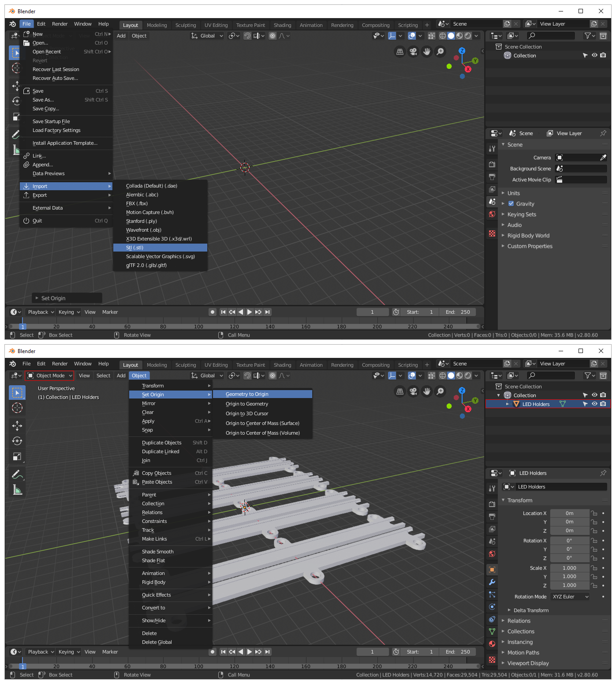Enable wireframe shading in top window
The width and height of the screenshot is (616, 684).
coord(443,36)
